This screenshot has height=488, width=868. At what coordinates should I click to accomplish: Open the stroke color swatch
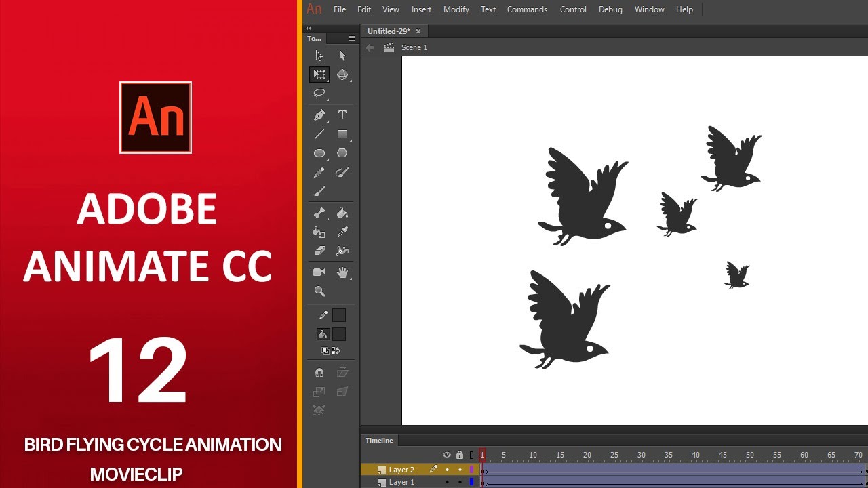[x=339, y=315]
